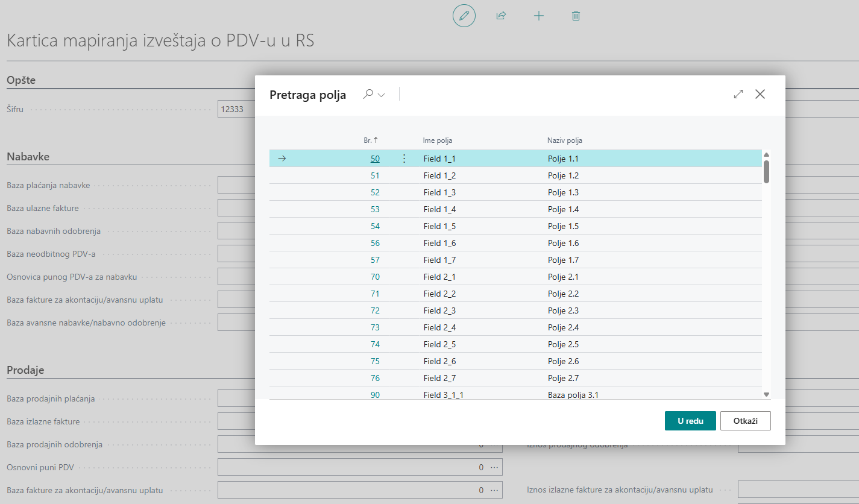This screenshot has width=859, height=504.
Task: Click the Šifru input field
Action: [x=236, y=109]
